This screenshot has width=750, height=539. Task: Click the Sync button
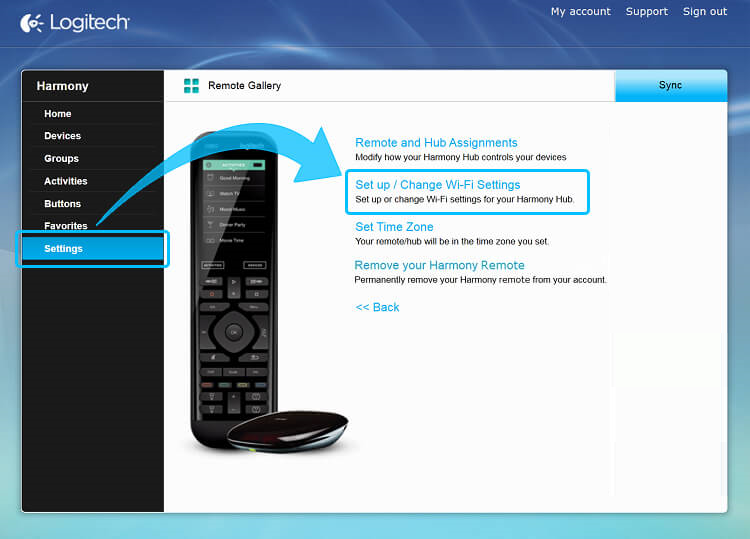pos(671,86)
